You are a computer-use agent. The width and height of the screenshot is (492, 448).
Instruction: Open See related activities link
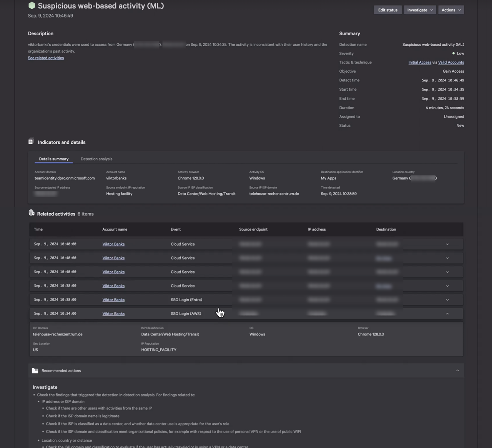point(46,58)
